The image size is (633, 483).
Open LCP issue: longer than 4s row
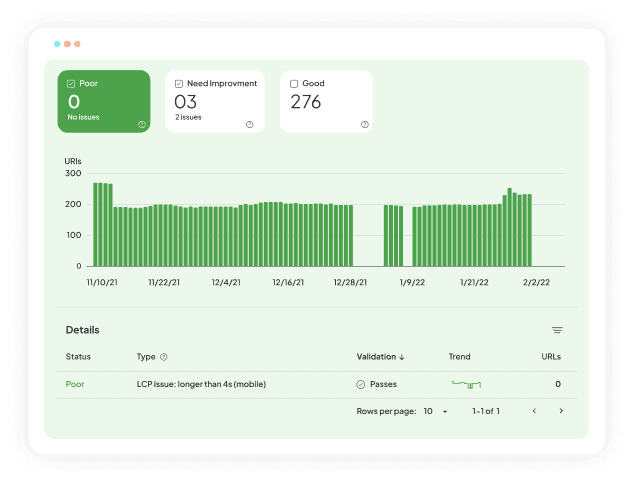coord(201,384)
